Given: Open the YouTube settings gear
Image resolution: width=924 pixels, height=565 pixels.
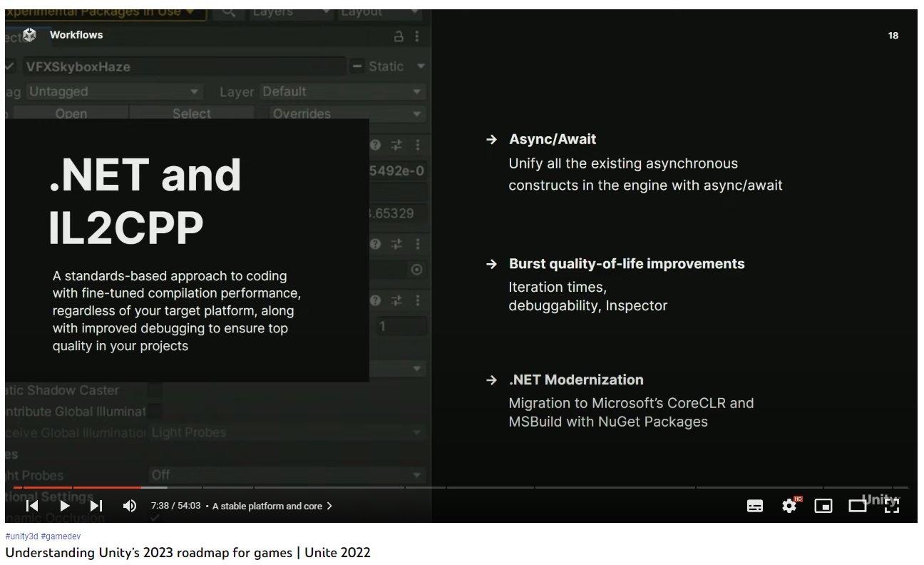Looking at the screenshot, I should pyautogui.click(x=788, y=506).
